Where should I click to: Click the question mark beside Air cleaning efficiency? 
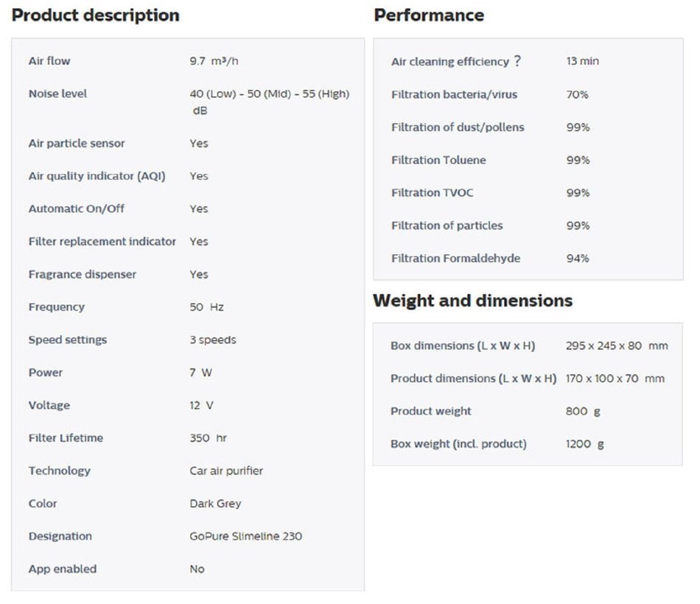[517, 61]
